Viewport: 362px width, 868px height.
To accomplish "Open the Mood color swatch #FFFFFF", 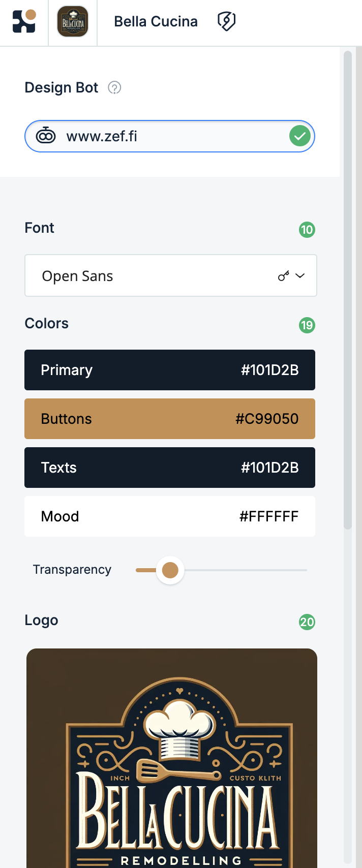I will click(x=170, y=516).
